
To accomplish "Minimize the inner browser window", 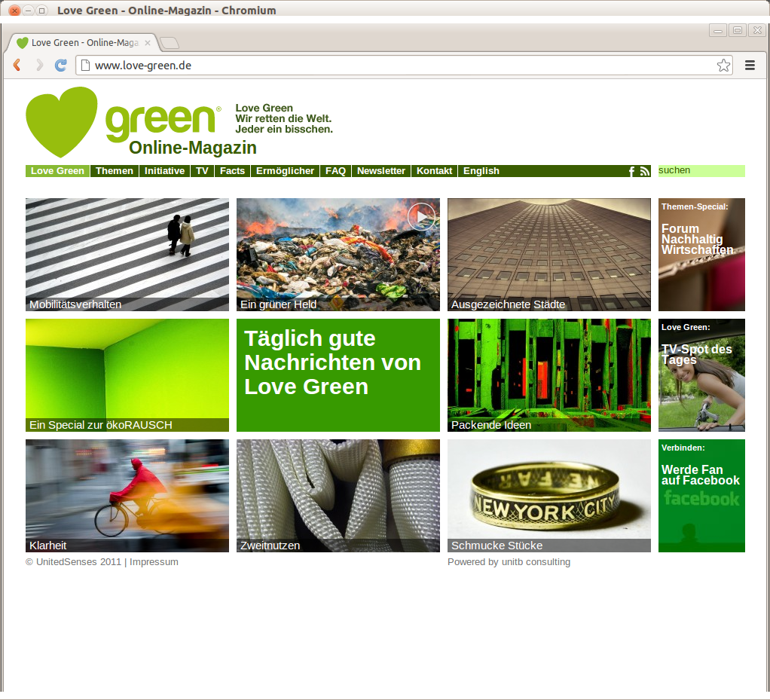I will pos(717,30).
